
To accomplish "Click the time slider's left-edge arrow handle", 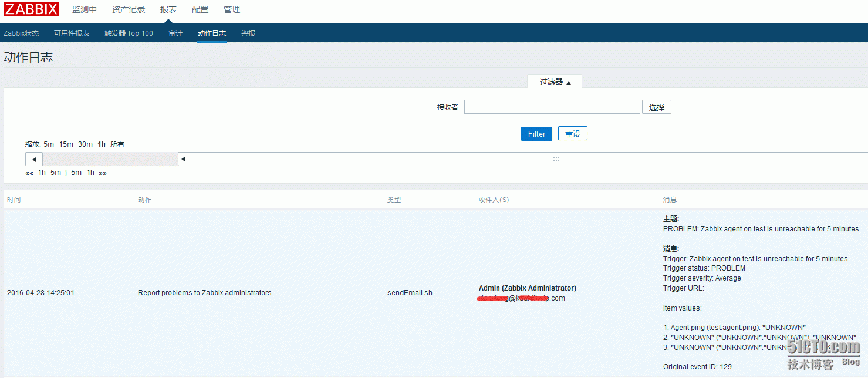I will [x=183, y=159].
